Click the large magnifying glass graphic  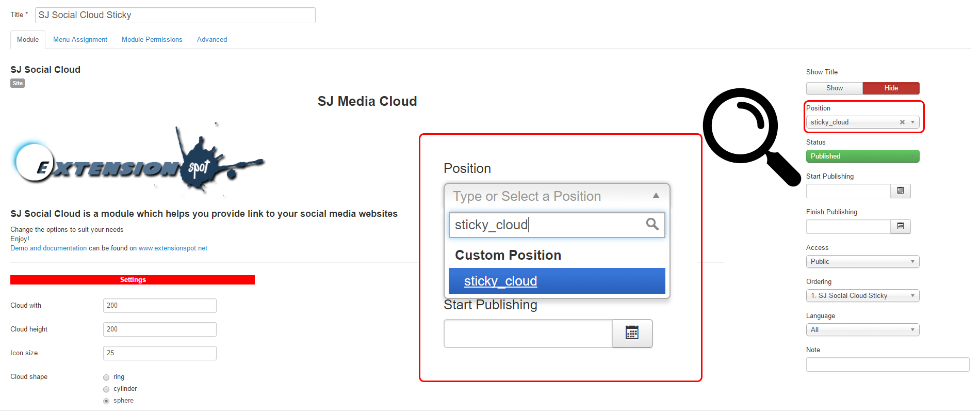[748, 134]
